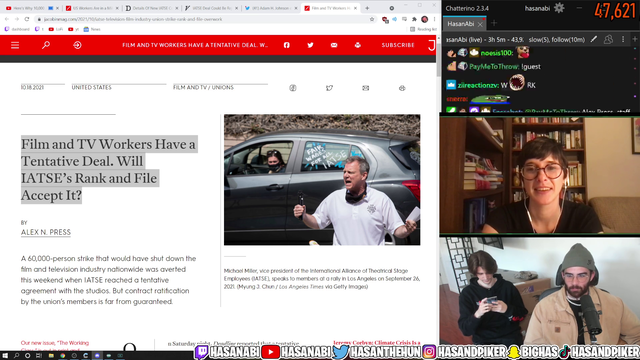Switch to the 'US Workers Are in a' tab
640x360 pixels.
(x=91, y=8)
